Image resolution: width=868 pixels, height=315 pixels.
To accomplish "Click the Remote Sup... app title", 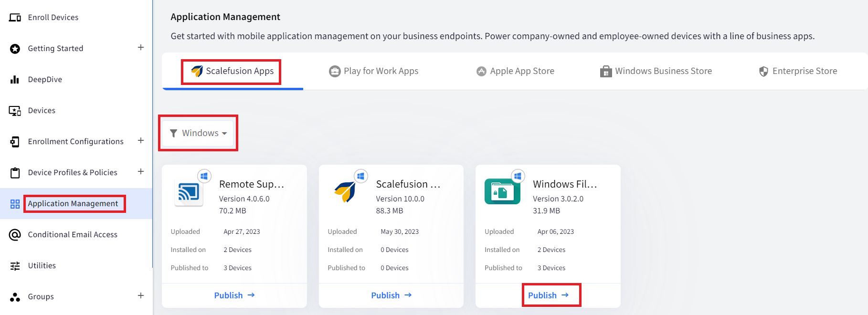I will pyautogui.click(x=252, y=184).
